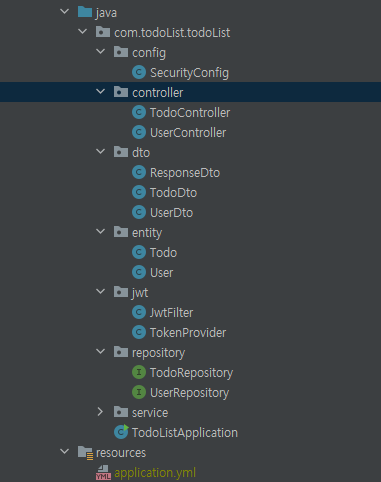
Task: Collapse the repository package chevron
Action: click(x=100, y=352)
